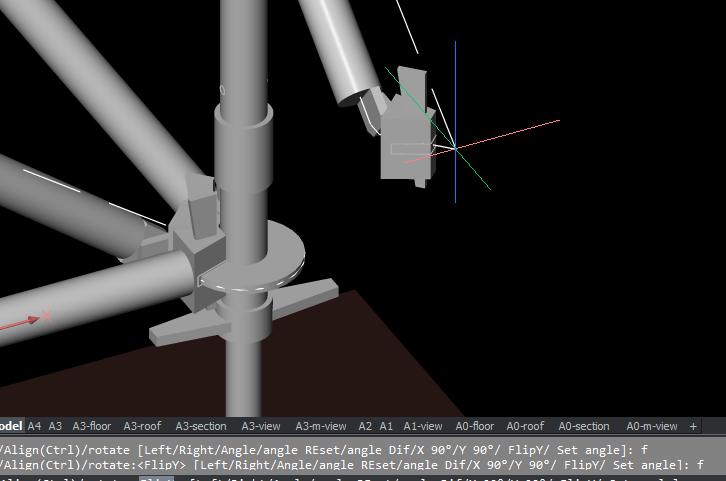Switch to the Model tab
This screenshot has height=481, width=726.
(10, 426)
